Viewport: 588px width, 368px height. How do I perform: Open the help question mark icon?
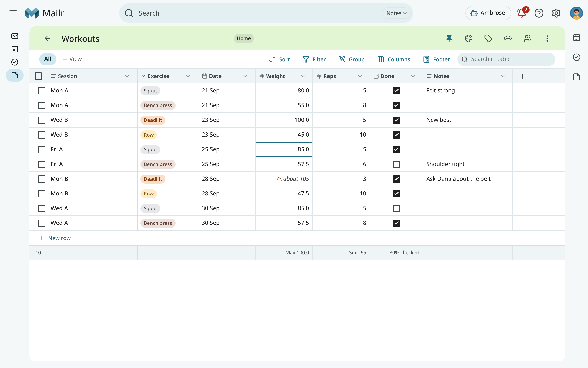pyautogui.click(x=539, y=13)
